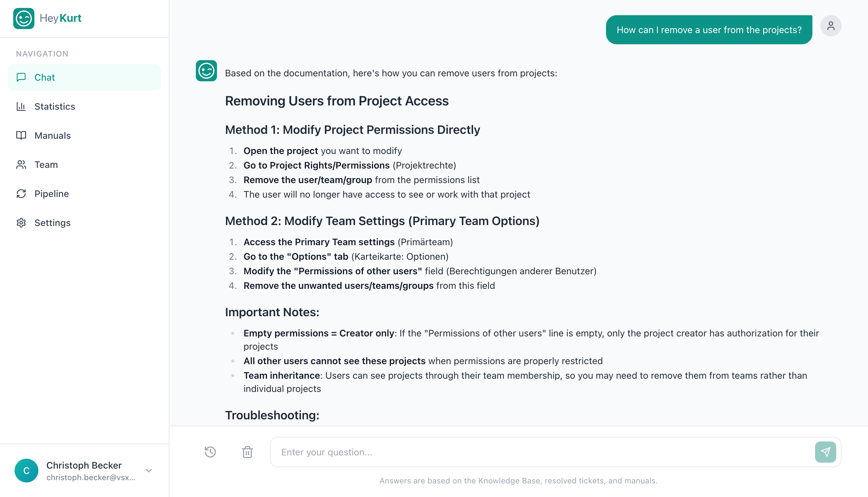This screenshot has height=497, width=868.
Task: Click the HeyKurt smiley logo
Action: point(23,18)
